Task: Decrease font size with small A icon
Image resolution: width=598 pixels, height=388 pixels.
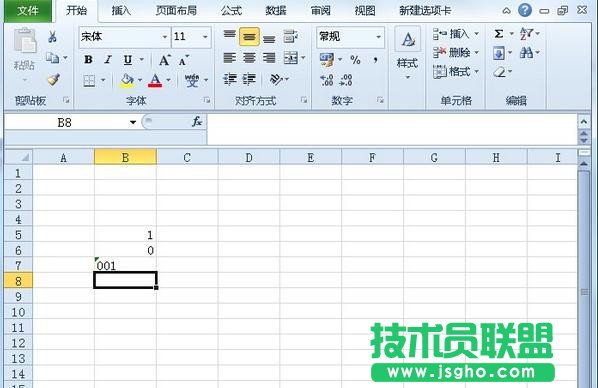Action: point(183,60)
